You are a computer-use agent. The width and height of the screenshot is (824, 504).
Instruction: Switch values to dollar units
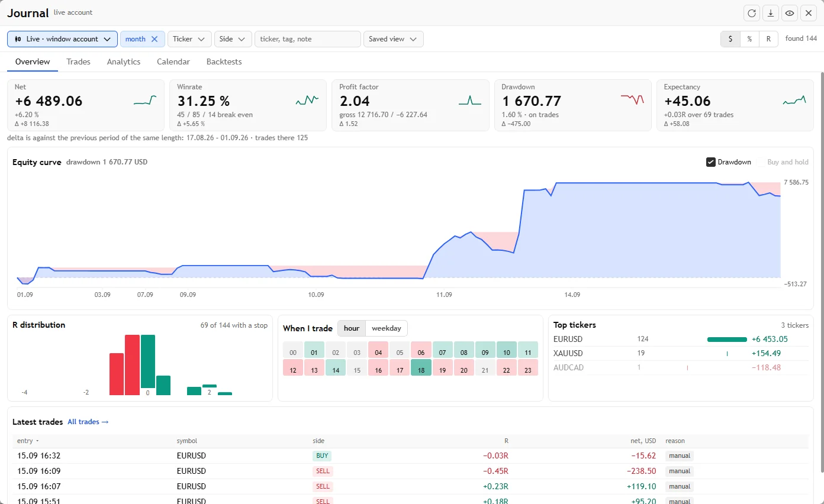730,39
